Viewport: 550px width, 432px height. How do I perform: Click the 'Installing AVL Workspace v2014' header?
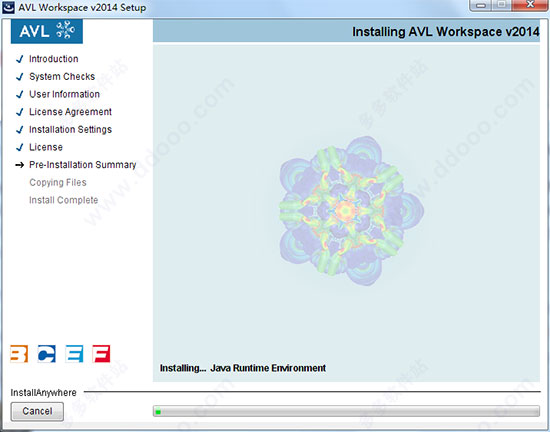coord(445,32)
